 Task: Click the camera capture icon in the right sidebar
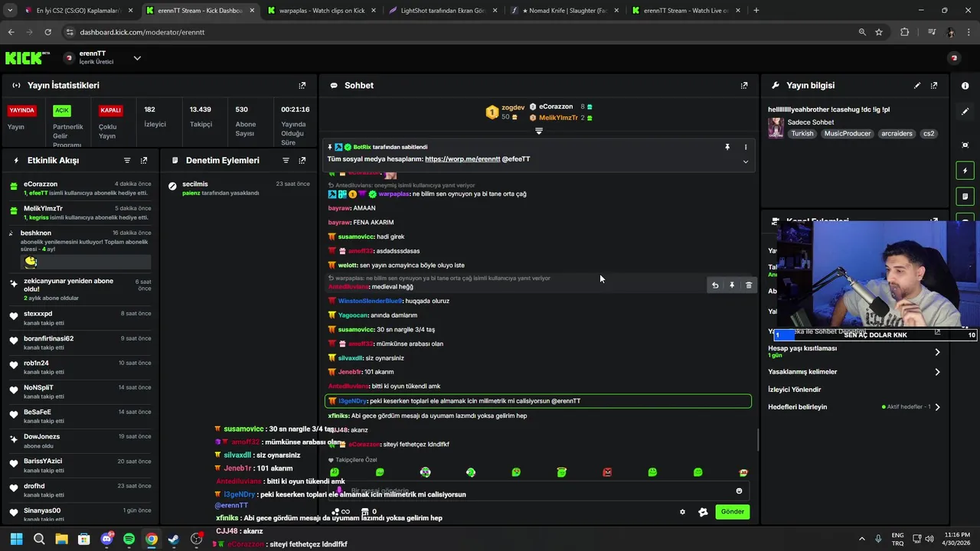(x=965, y=145)
